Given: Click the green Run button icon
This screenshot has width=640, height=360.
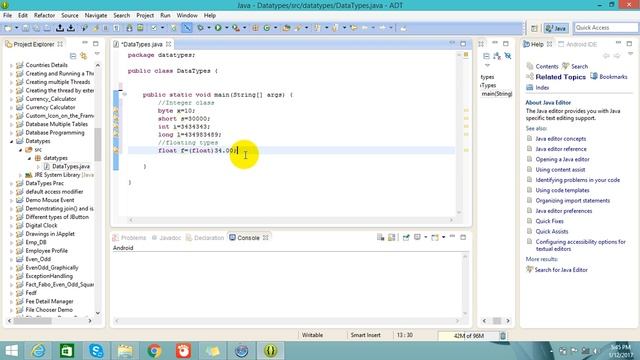Looking at the screenshot, I should (218, 28).
